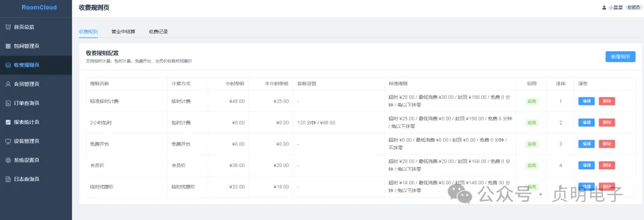Click the 新增规则 button

pos(620,57)
